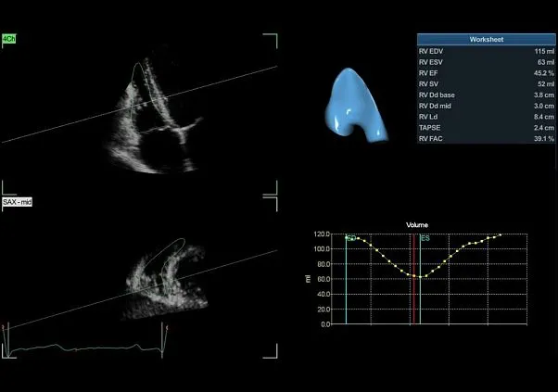558x392 pixels.
Task: Click the ECG trace below SAX view
Action: click(x=83, y=348)
